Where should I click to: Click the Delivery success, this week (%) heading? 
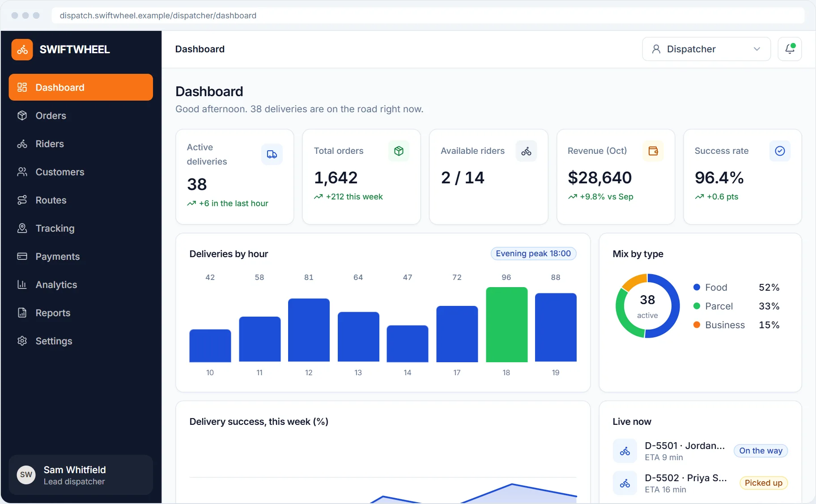(x=259, y=421)
